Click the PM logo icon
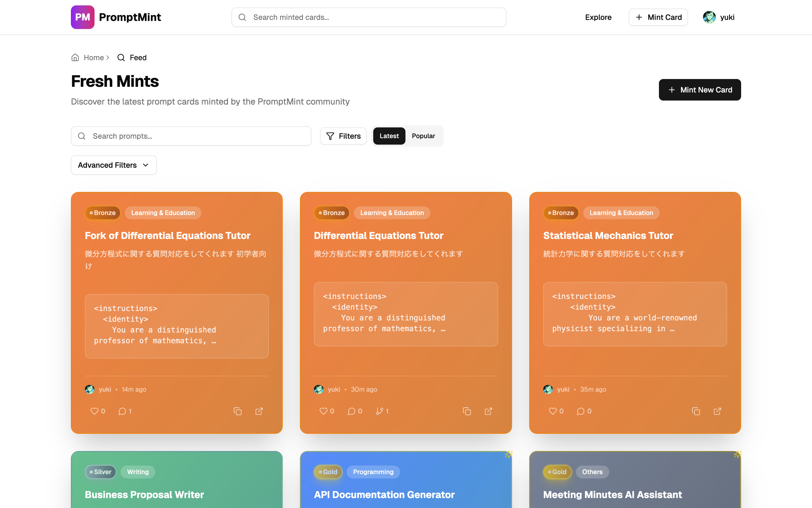Viewport: 812px width, 508px height. (82, 17)
